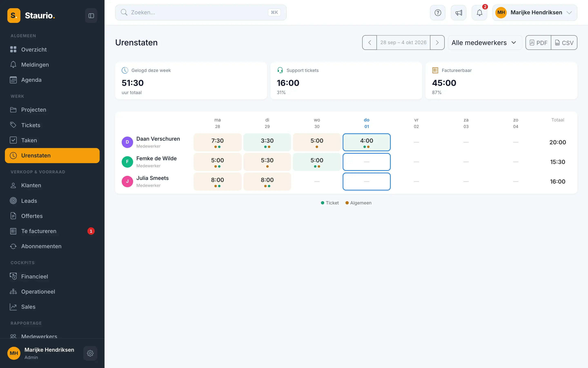Click the Factureerbaar card

501,81
